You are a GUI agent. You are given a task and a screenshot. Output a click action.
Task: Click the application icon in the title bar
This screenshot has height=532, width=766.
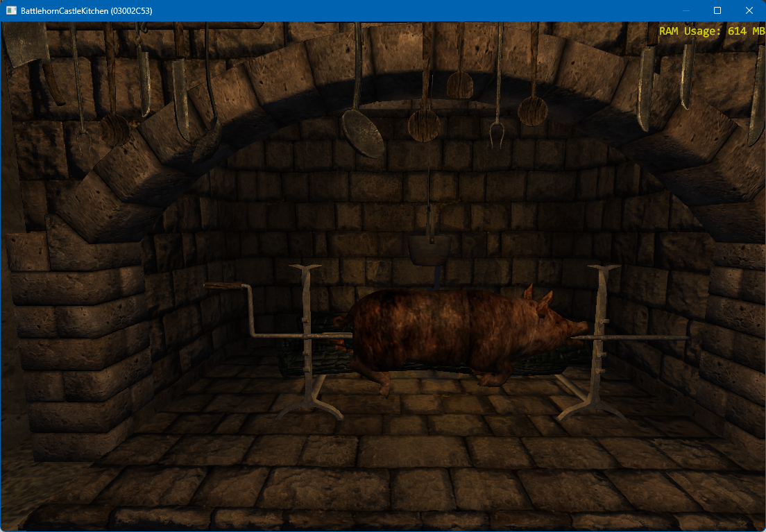(x=11, y=10)
